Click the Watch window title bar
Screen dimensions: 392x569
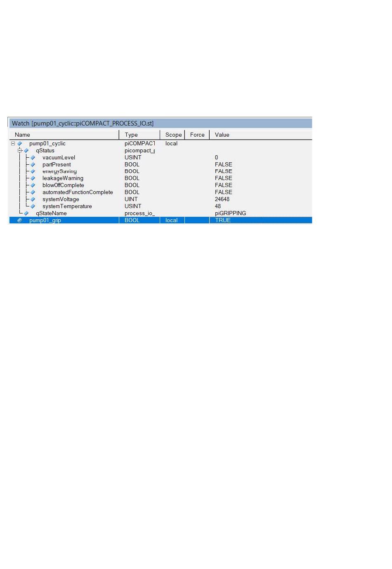pos(161,123)
